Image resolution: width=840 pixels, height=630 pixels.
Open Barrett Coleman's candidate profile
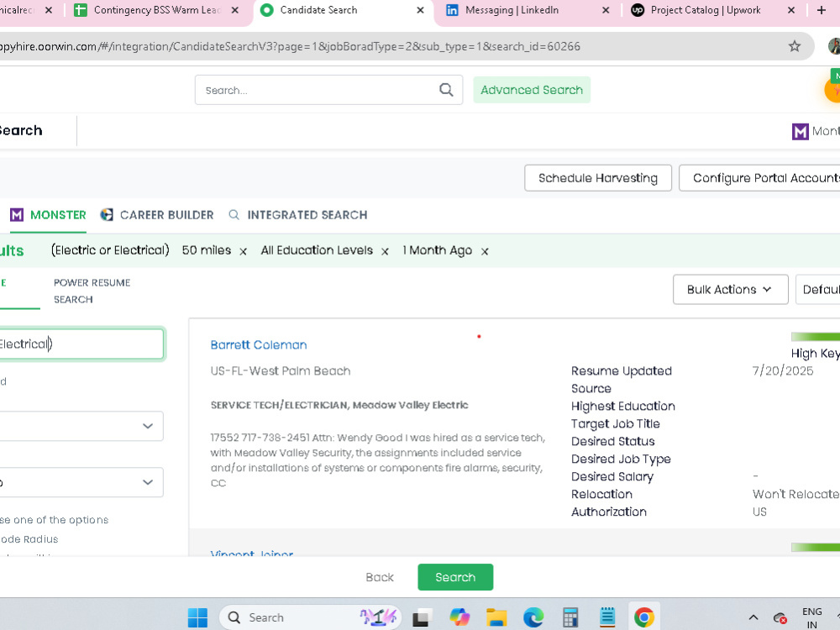point(259,345)
